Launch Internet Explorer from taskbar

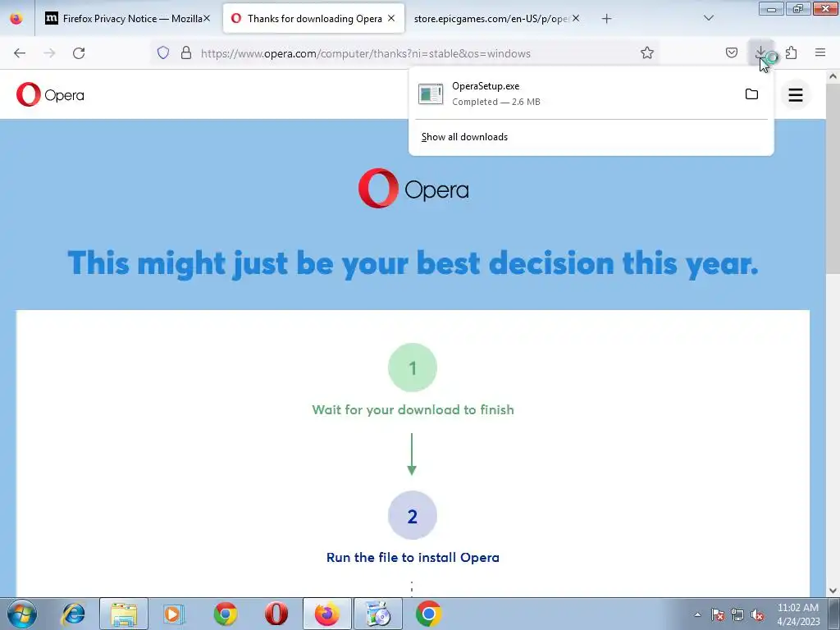[73, 614]
